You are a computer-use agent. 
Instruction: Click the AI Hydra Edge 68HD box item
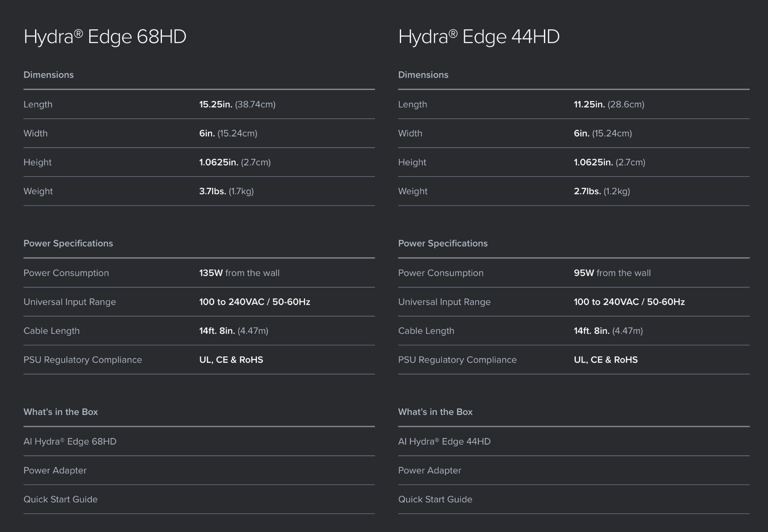[x=70, y=442]
